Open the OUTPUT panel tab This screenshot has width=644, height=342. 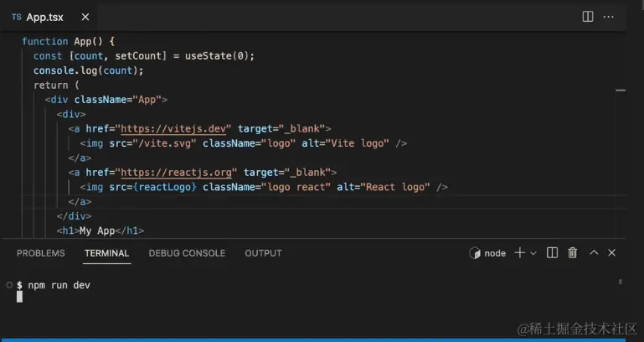pos(263,253)
